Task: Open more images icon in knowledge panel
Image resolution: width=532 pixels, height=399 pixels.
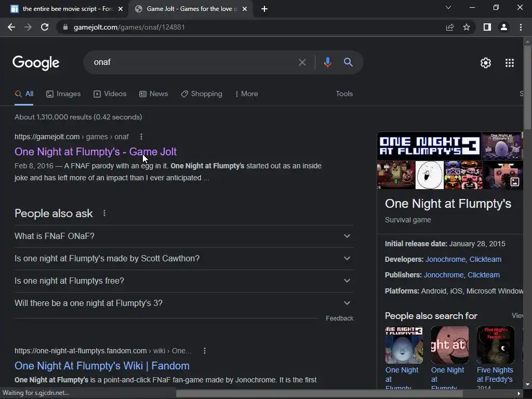Action: 515,182
